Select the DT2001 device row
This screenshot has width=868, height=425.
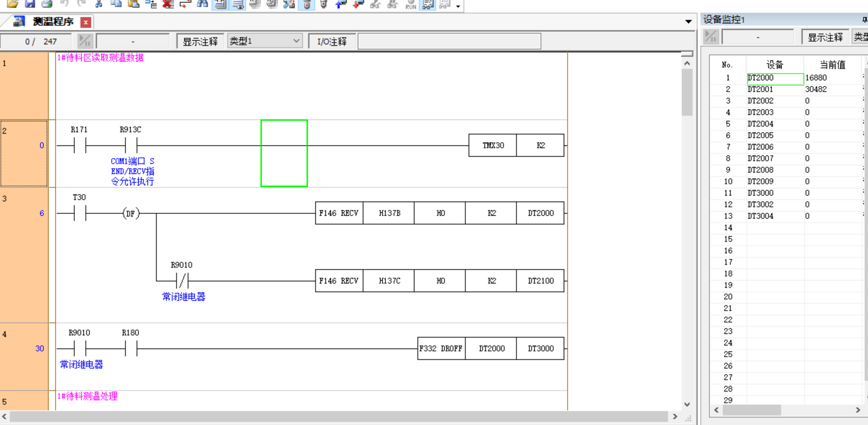click(760, 89)
